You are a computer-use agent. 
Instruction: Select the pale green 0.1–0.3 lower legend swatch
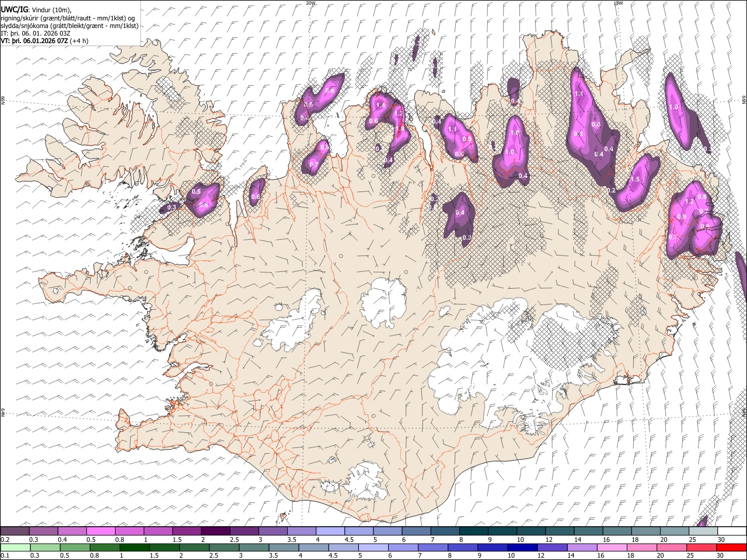pyautogui.click(x=15, y=547)
